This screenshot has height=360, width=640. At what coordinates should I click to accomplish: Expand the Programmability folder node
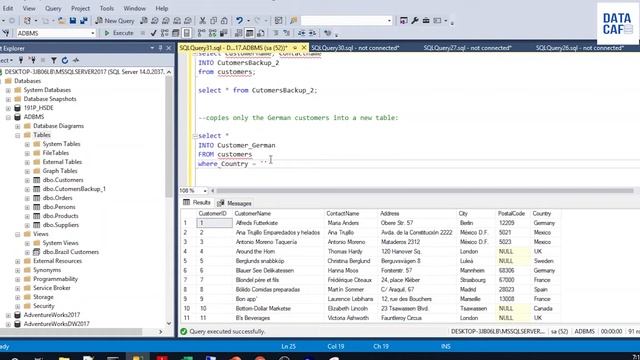[18, 279]
